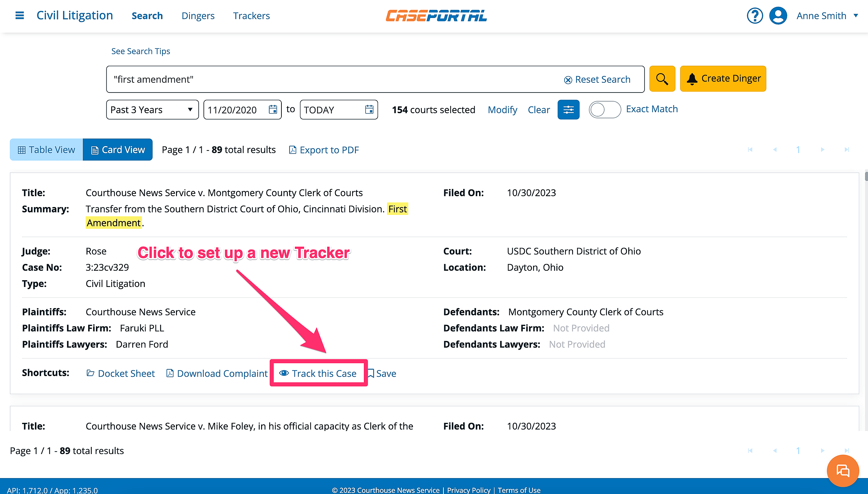This screenshot has width=868, height=494.
Task: Open the hamburger menu icon
Action: click(20, 16)
